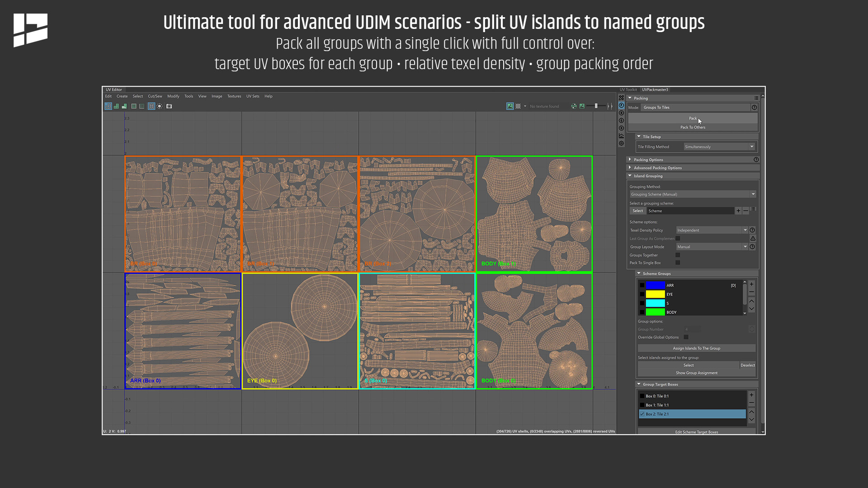The height and width of the screenshot is (488, 868).
Task: Select the camera snapshot icon in UV Editor toolbar
Action: click(170, 106)
